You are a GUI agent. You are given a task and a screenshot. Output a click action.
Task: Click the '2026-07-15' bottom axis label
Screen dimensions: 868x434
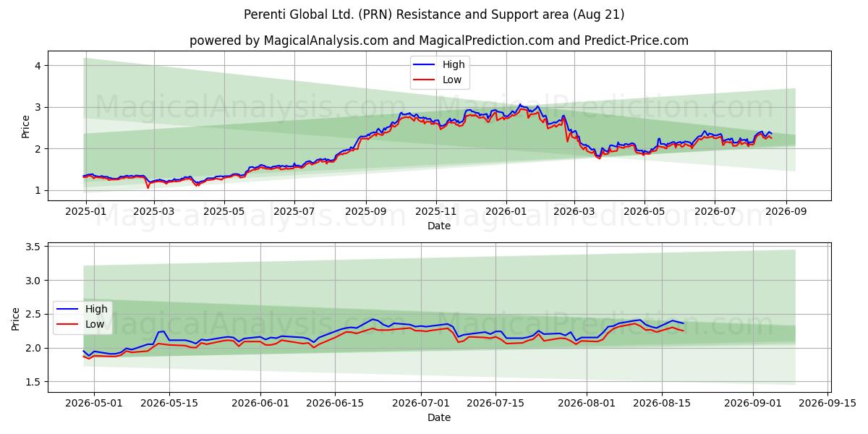pyautogui.click(x=496, y=404)
